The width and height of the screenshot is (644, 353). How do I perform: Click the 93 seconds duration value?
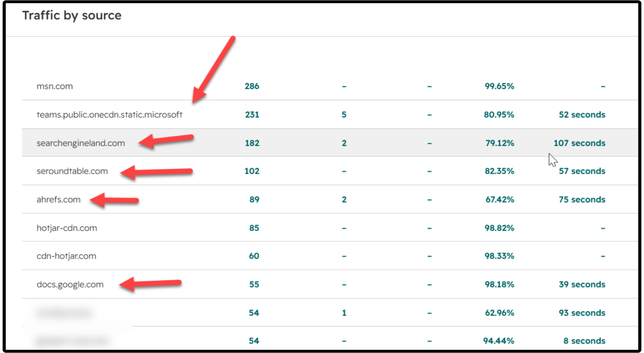(582, 313)
